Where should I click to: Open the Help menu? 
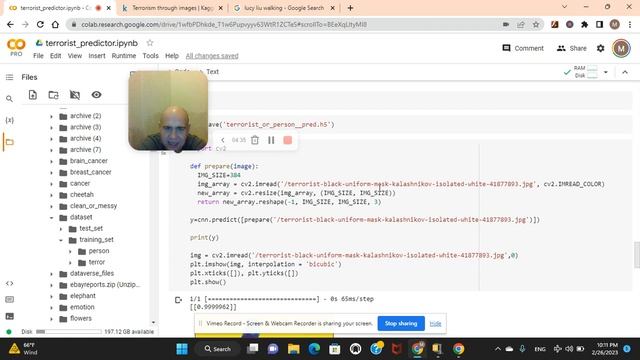click(x=172, y=56)
